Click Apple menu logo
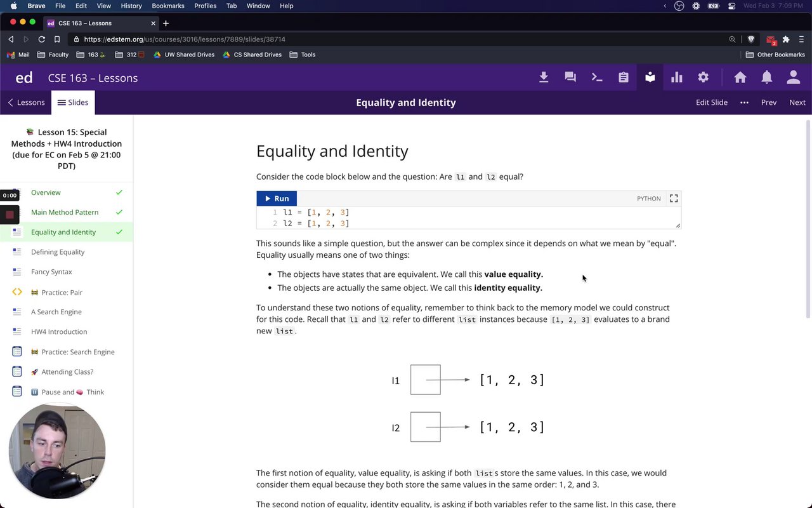 [14, 6]
